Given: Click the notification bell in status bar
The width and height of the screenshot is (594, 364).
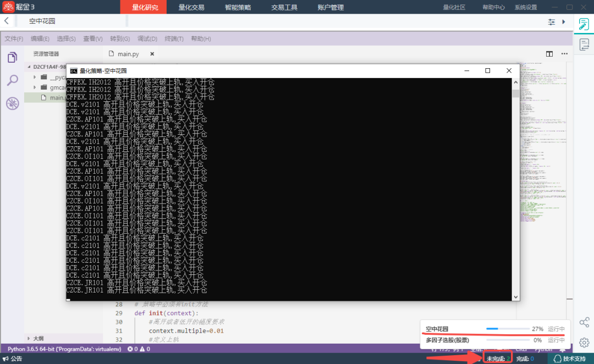Looking at the screenshot, I should click(x=563, y=349).
